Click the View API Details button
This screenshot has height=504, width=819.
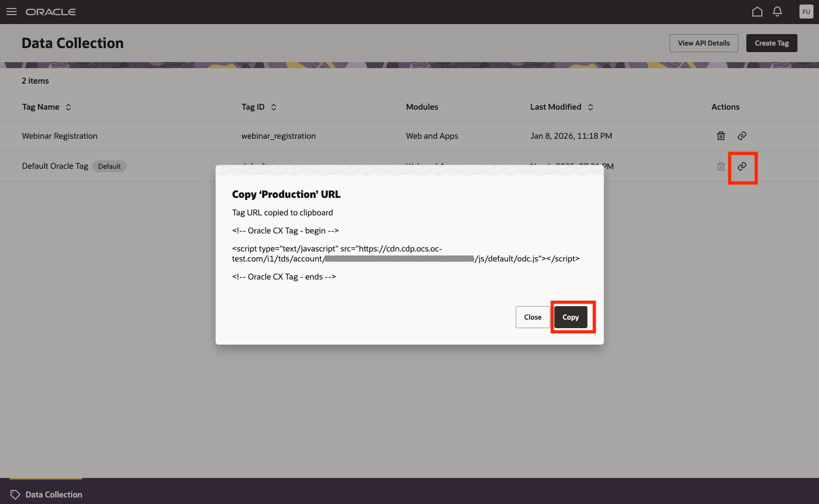pos(704,43)
